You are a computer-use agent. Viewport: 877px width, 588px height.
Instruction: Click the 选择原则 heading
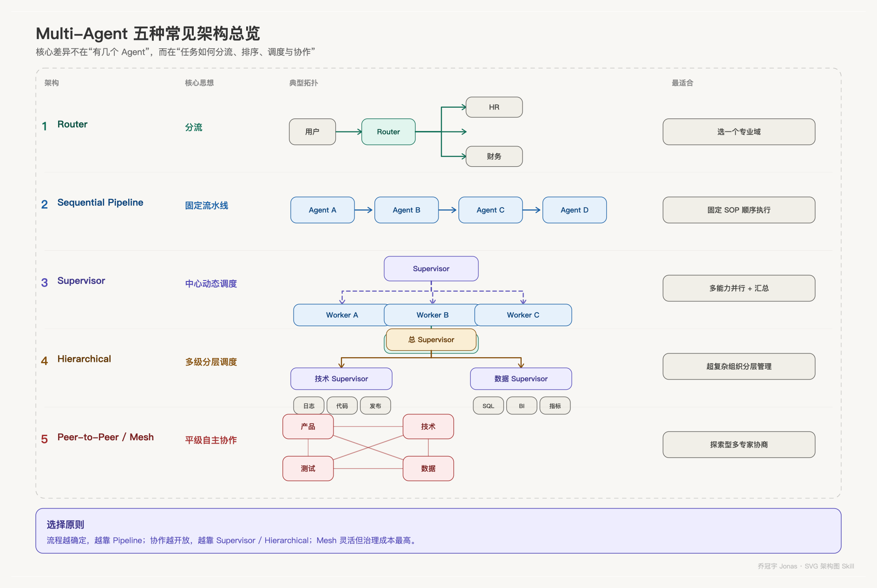65,525
